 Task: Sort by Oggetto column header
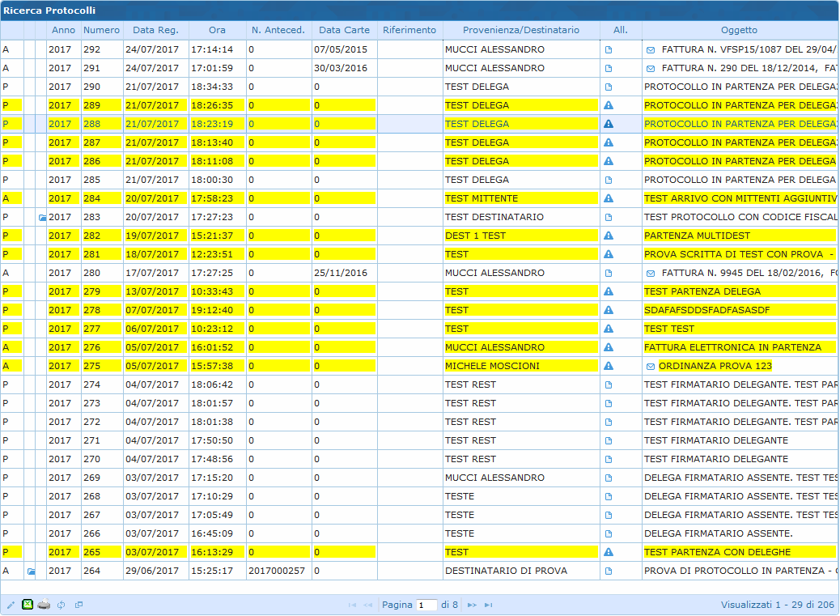[739, 30]
